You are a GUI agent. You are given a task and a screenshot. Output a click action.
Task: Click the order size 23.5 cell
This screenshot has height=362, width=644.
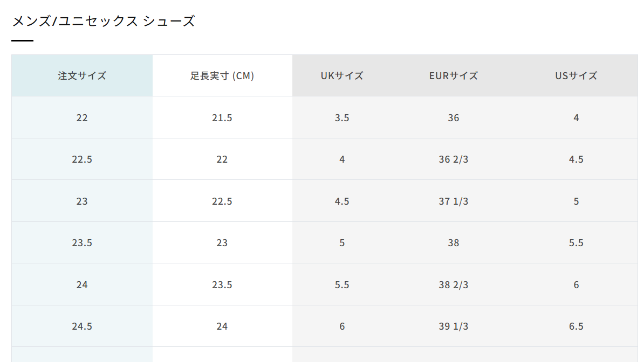pos(82,243)
